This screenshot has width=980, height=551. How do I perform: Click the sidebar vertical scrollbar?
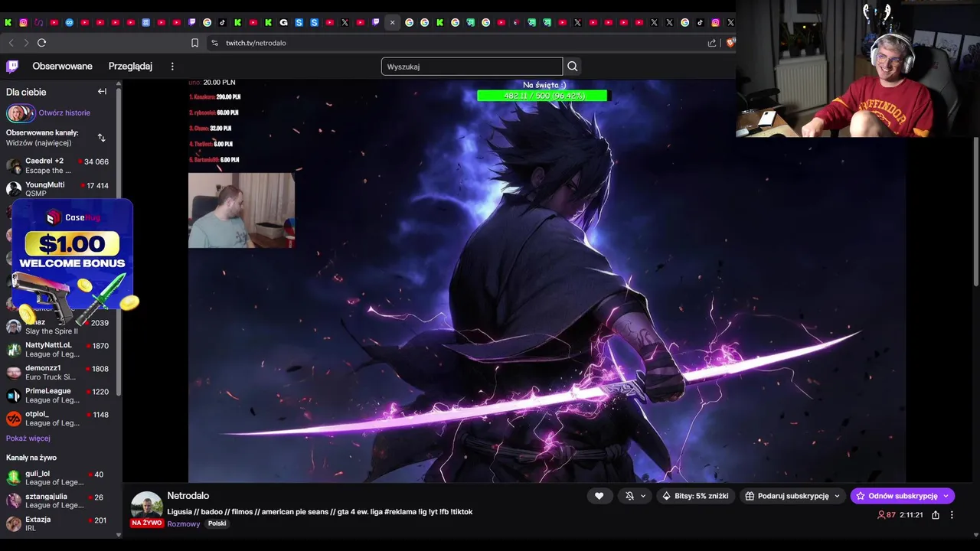[119, 241]
